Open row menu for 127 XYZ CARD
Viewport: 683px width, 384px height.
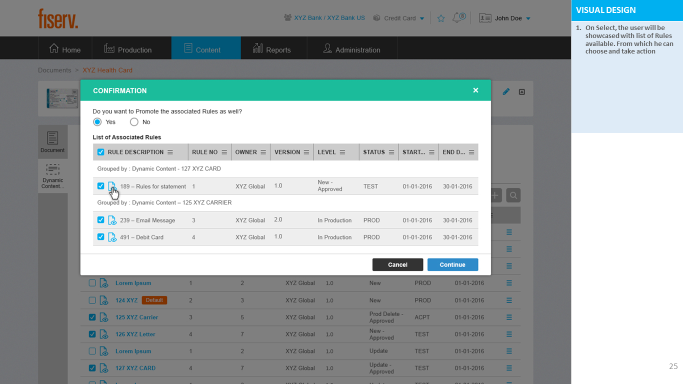(x=509, y=368)
